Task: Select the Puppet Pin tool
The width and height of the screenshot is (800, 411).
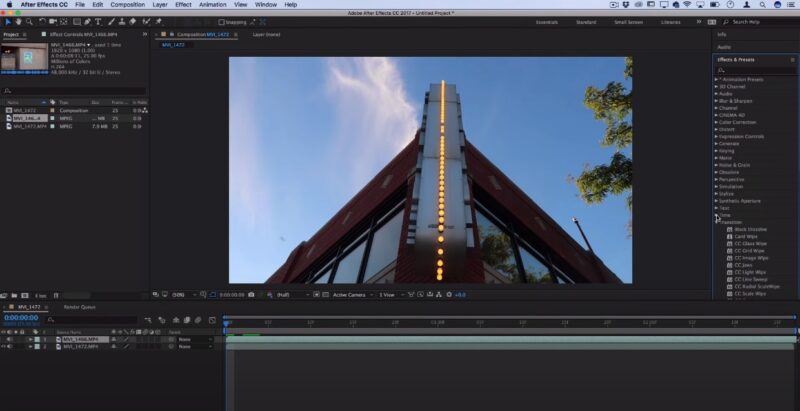Action: [x=159, y=22]
